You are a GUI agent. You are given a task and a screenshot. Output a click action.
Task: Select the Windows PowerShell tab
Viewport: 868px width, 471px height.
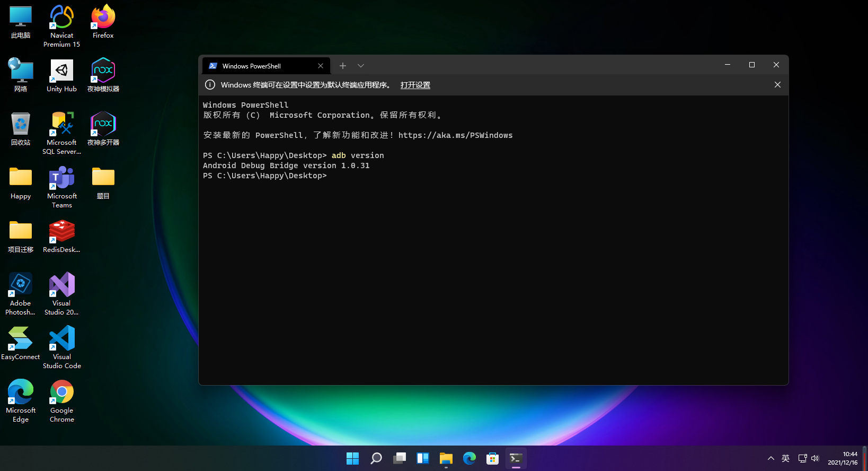pos(266,66)
